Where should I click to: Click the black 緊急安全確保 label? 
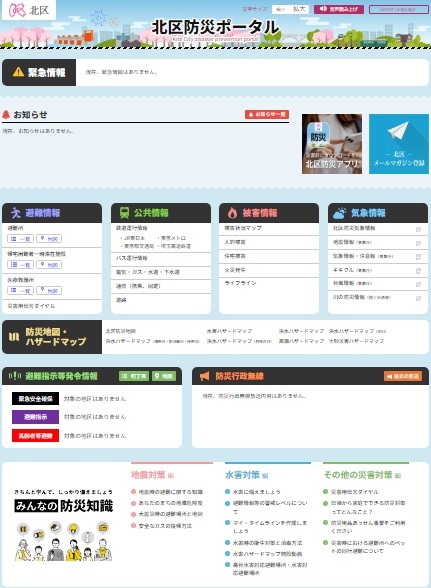pyautogui.click(x=35, y=399)
